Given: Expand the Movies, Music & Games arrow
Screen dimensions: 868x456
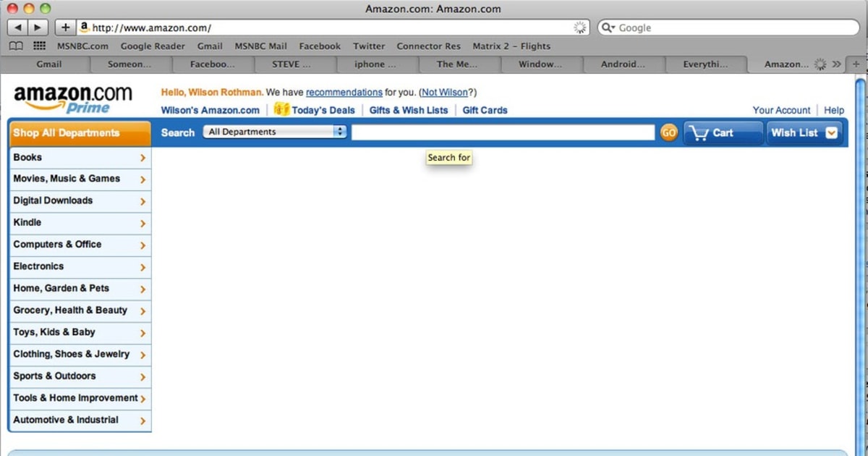Looking at the screenshot, I should (x=142, y=180).
